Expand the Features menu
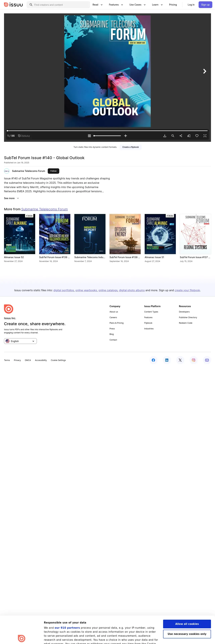 (116, 5)
